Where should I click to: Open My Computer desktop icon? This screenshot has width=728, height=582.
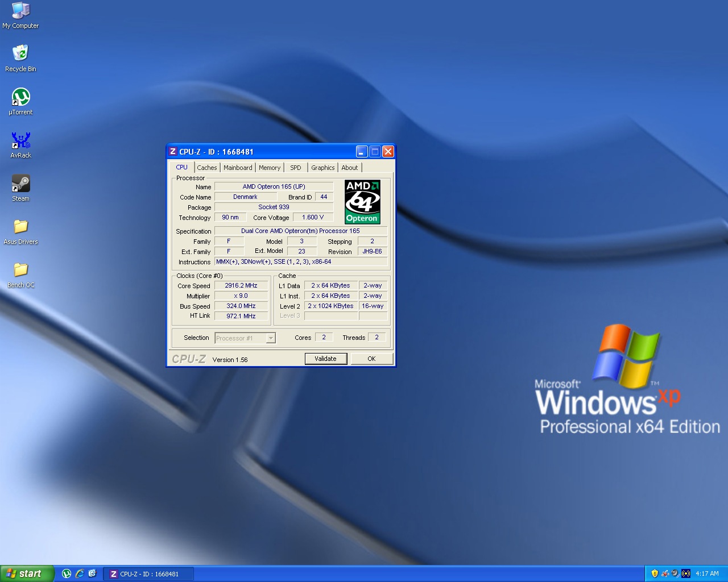[20, 15]
